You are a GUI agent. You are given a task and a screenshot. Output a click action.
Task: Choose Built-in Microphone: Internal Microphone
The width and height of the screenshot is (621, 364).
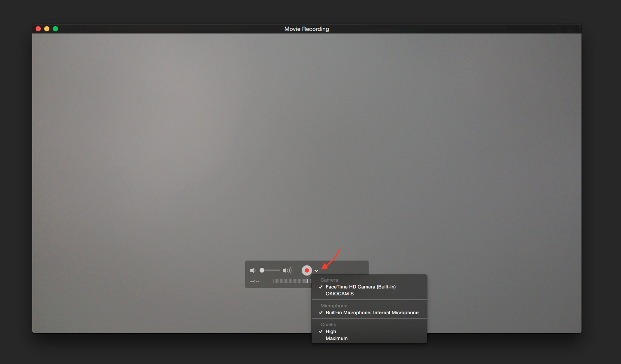point(372,312)
